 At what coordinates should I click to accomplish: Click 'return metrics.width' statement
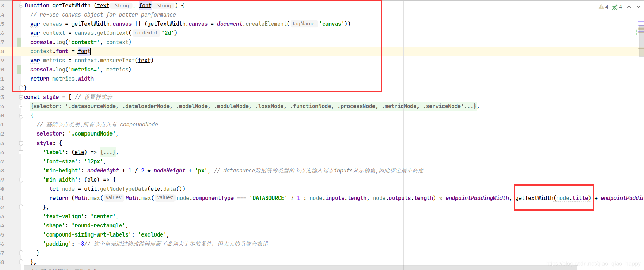point(62,79)
